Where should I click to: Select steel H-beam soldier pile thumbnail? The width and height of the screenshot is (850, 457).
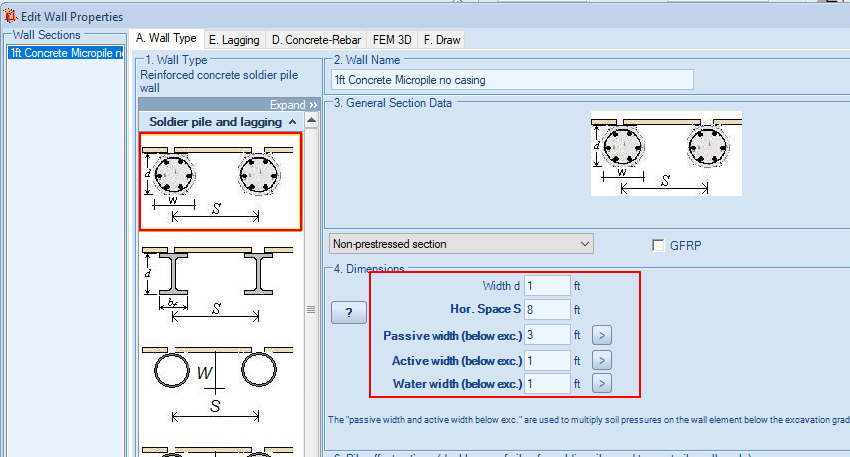point(218,283)
